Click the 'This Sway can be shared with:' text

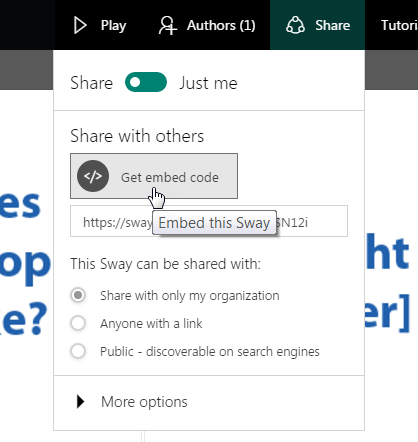165,264
